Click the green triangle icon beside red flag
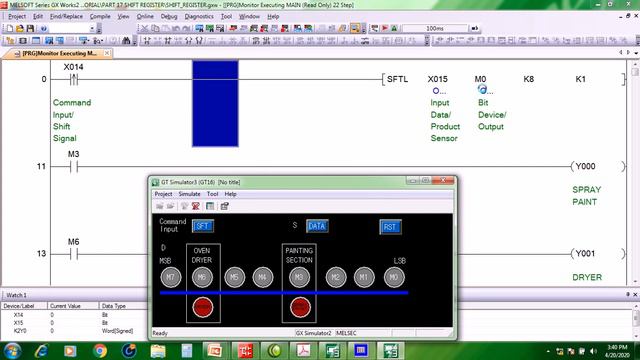Viewport: 640px width, 360px height. 394,28
